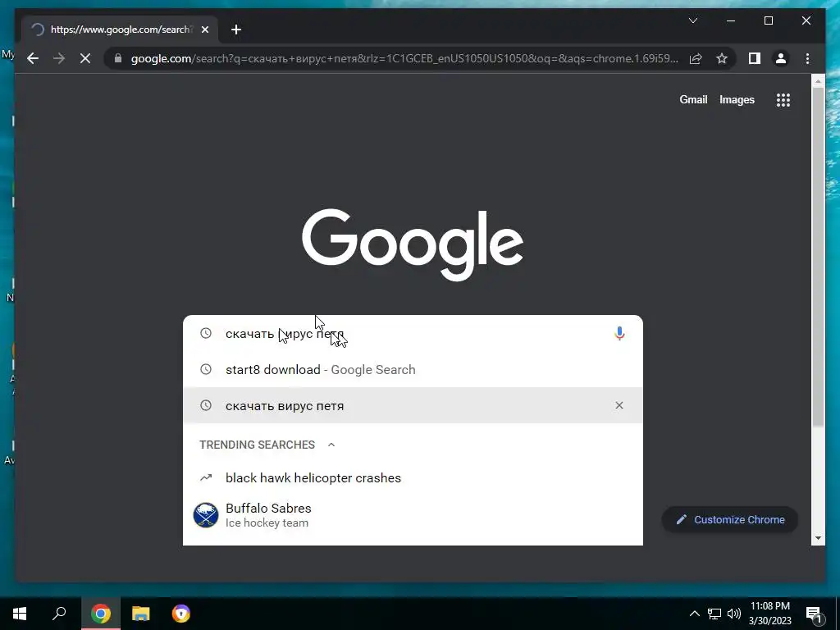840x630 pixels.
Task: Open the Images link
Action: pos(737,99)
